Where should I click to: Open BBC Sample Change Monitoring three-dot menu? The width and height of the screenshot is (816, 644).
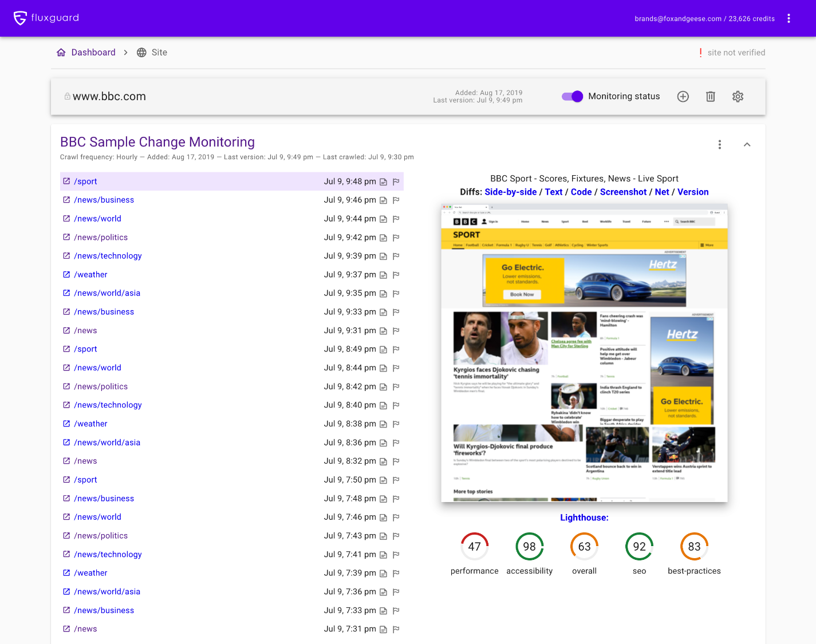tap(720, 145)
